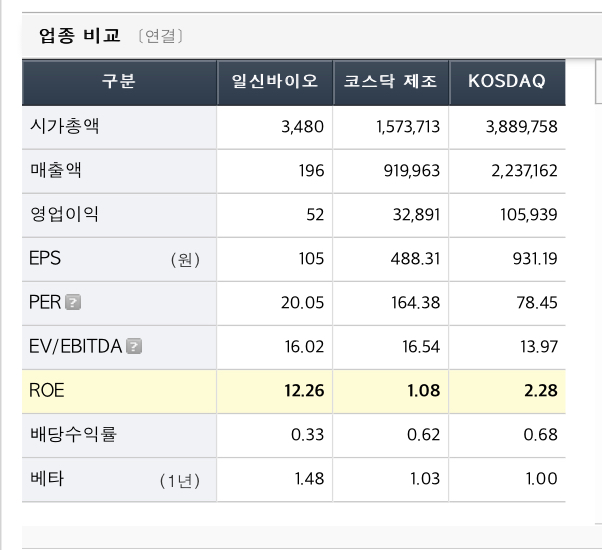Select EPS value 488.31
Image resolution: width=602 pixels, height=550 pixels.
point(415,259)
